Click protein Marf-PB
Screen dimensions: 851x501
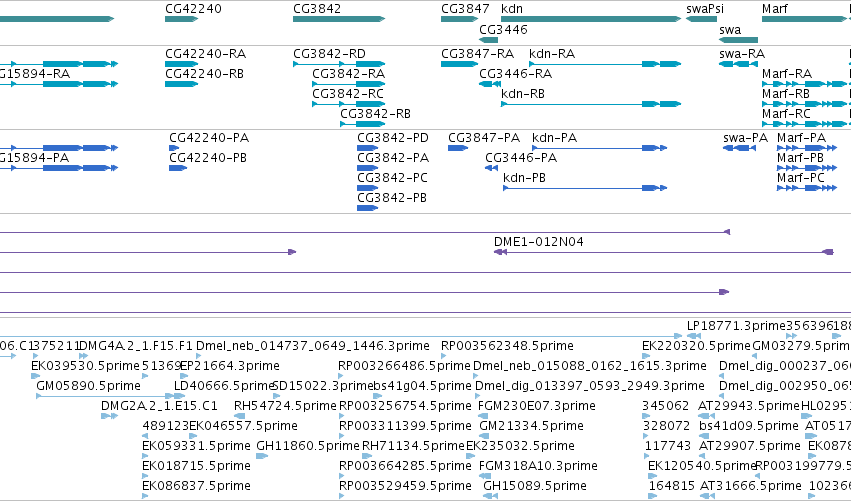click(x=801, y=158)
